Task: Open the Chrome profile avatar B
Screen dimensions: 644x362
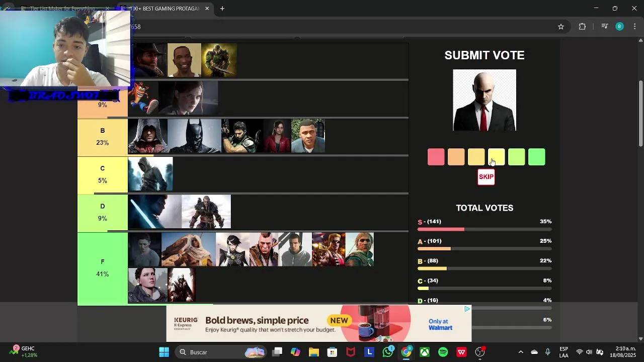Action: (x=620, y=27)
